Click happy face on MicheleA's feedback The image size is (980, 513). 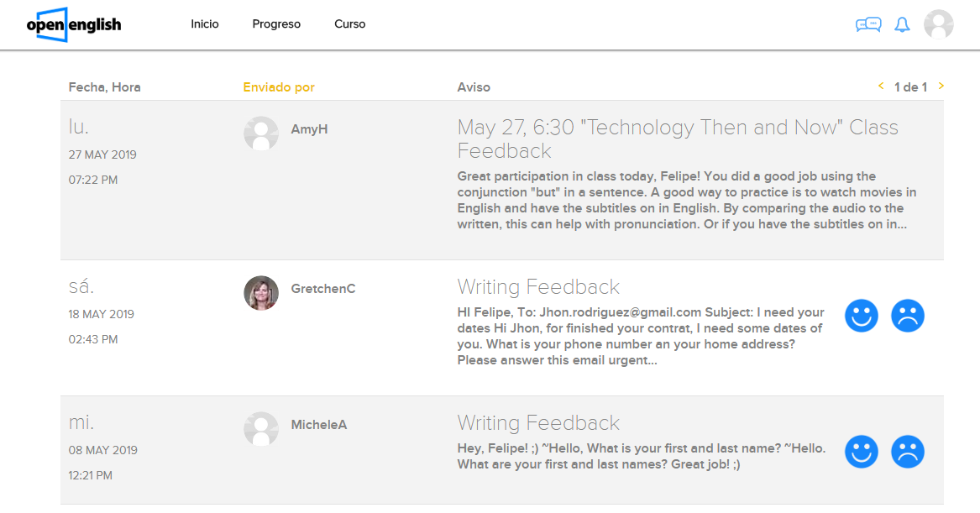(x=862, y=452)
